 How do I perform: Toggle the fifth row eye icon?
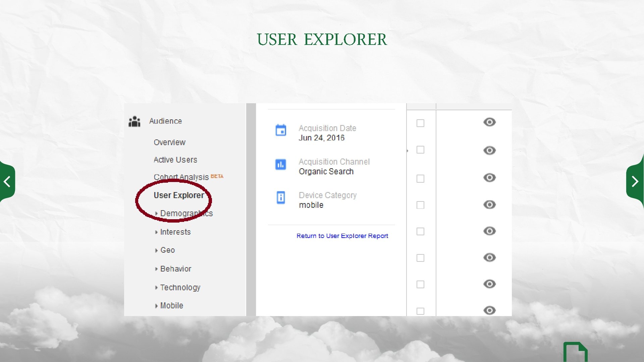(x=490, y=231)
